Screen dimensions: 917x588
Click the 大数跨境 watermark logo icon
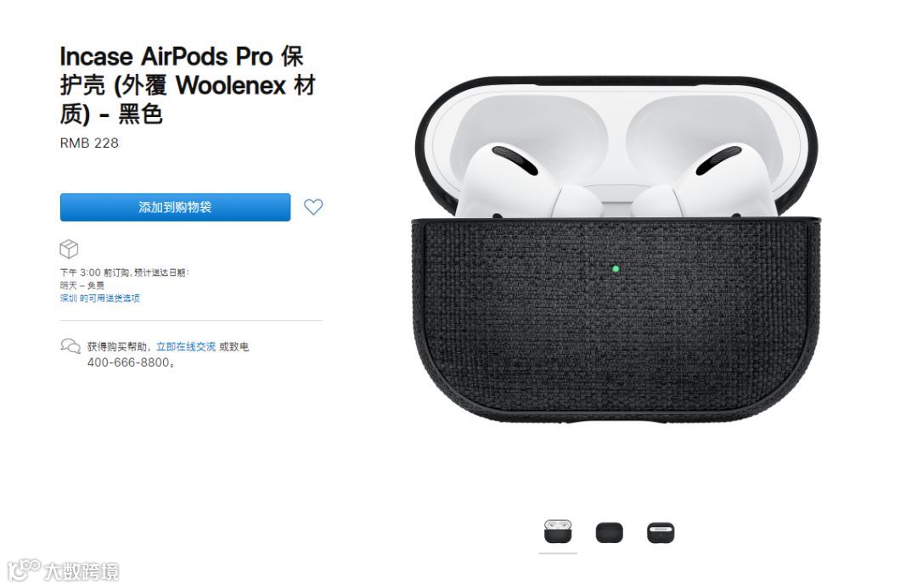coord(24,569)
